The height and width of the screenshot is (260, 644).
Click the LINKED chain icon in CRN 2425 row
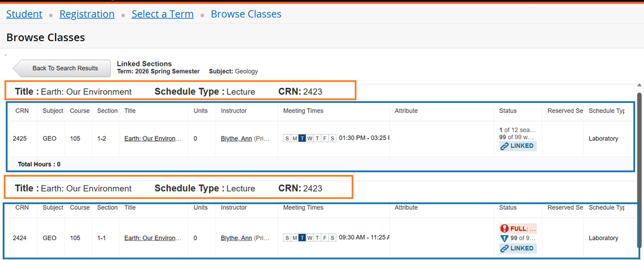[505, 146]
